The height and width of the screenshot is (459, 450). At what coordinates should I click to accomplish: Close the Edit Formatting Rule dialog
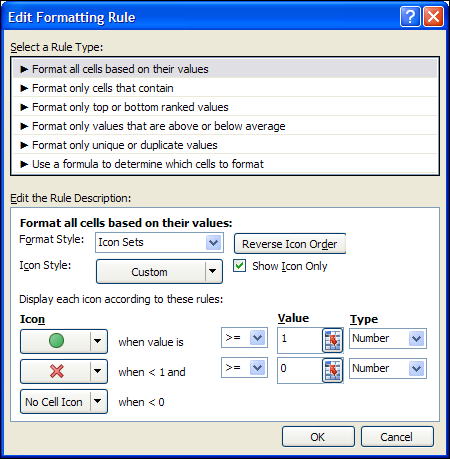433,16
